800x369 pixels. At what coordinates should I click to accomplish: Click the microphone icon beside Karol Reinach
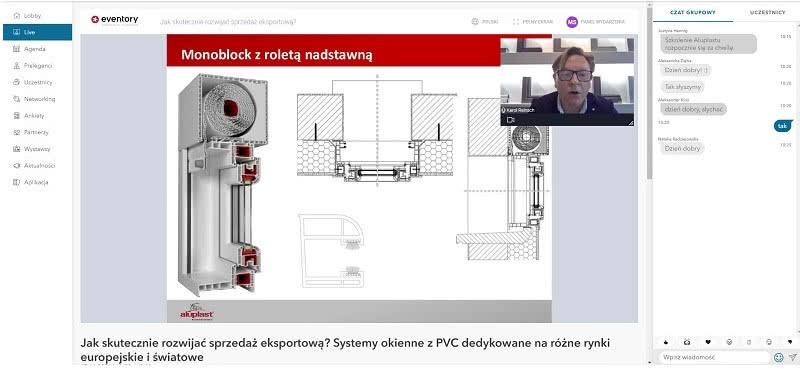[x=504, y=110]
